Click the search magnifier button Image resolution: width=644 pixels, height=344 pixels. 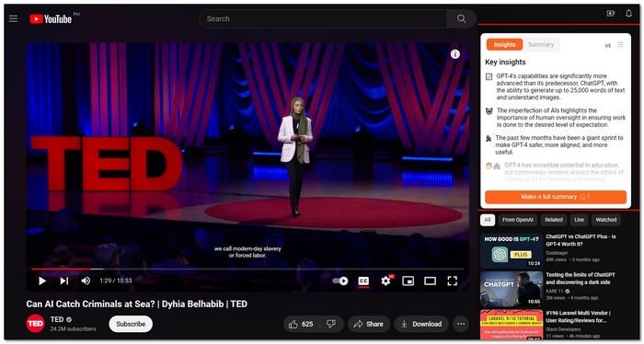tap(461, 19)
